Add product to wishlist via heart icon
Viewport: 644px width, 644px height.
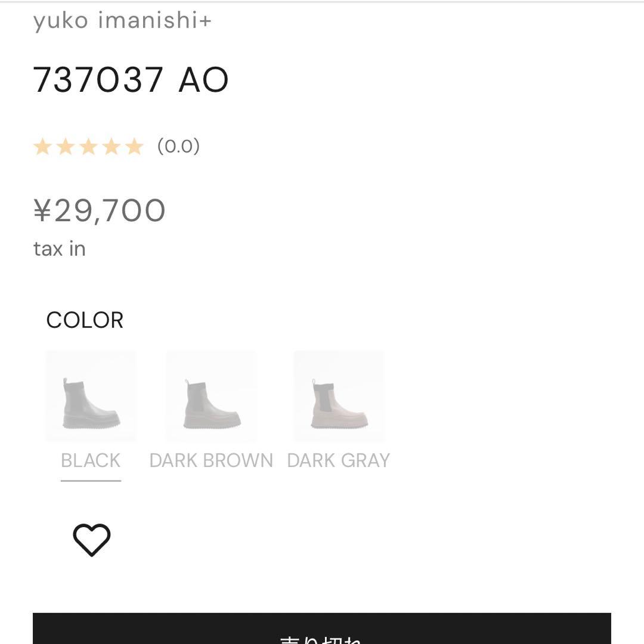coord(92,540)
